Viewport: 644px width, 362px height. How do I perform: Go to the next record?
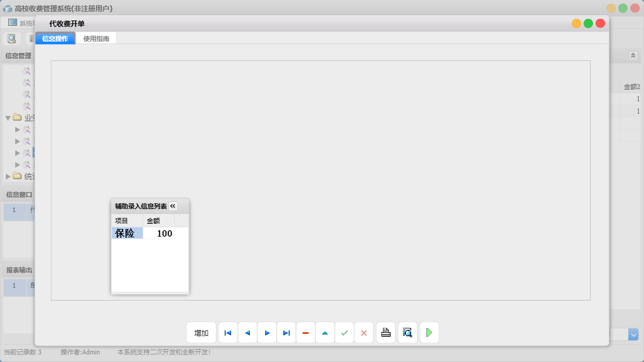click(267, 333)
